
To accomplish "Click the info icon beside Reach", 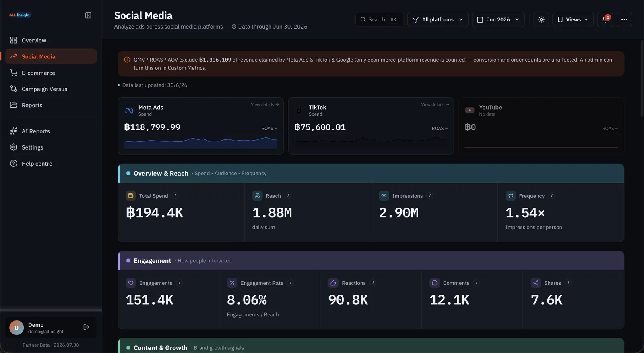I will click(288, 196).
